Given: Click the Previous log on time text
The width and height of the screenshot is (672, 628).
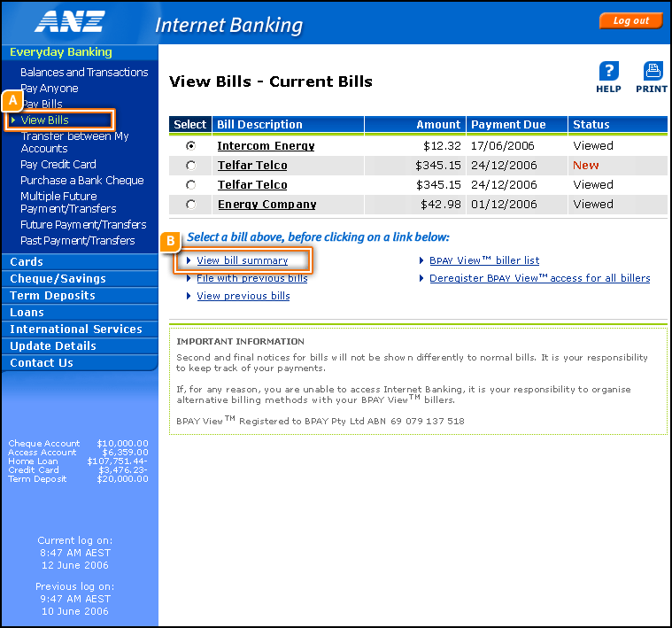Looking at the screenshot, I should [75, 599].
